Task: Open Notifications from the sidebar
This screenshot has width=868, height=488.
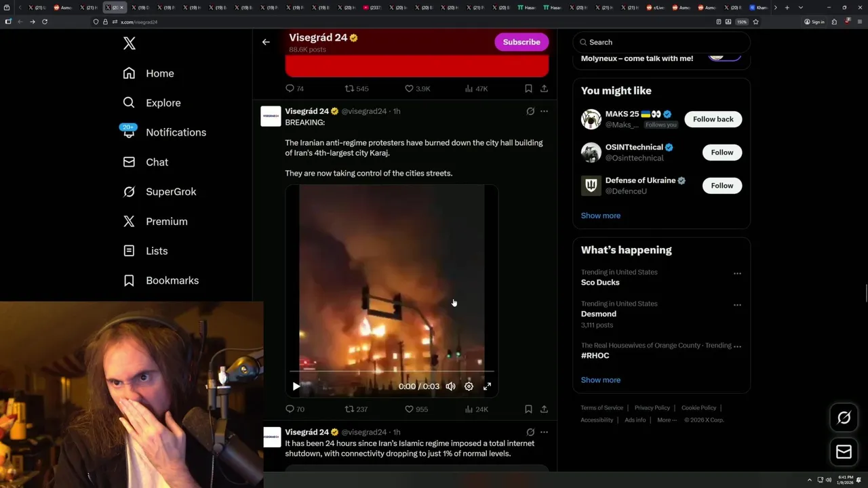Action: pos(164,132)
